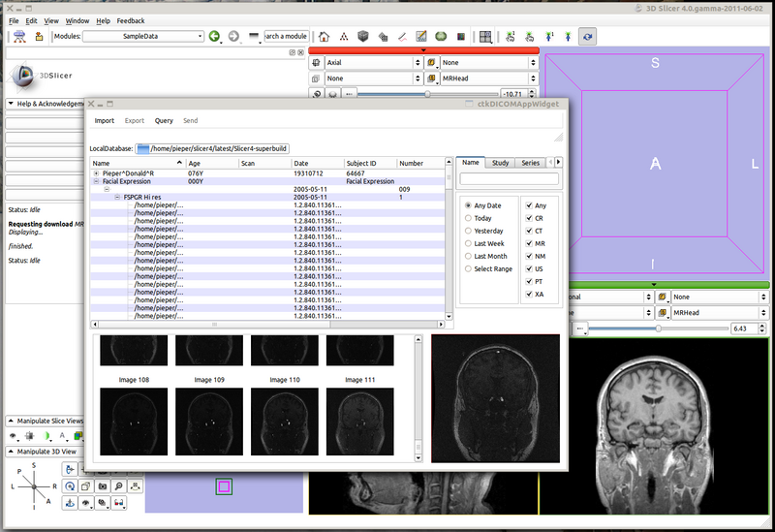Image resolution: width=775 pixels, height=532 pixels.
Task: Select the Last Week radio button
Action: (468, 243)
